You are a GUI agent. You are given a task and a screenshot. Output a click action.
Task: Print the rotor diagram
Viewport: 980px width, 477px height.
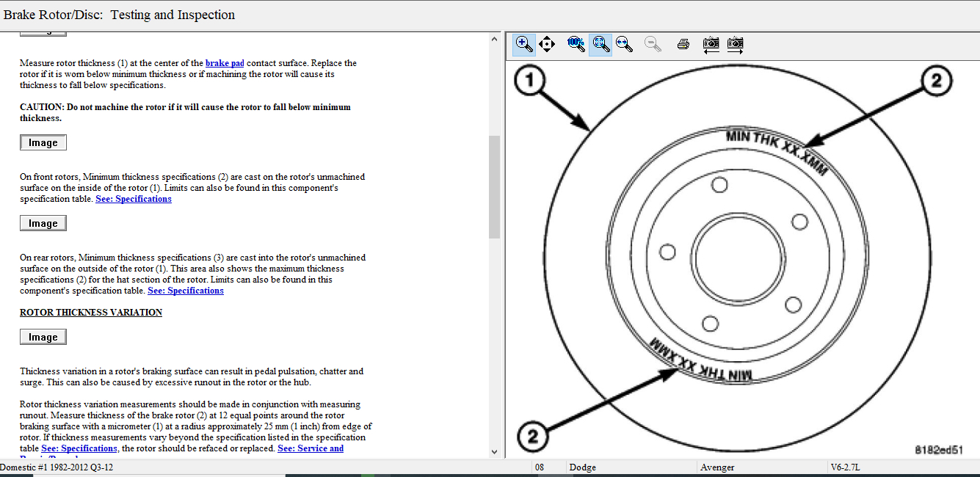pyautogui.click(x=683, y=44)
